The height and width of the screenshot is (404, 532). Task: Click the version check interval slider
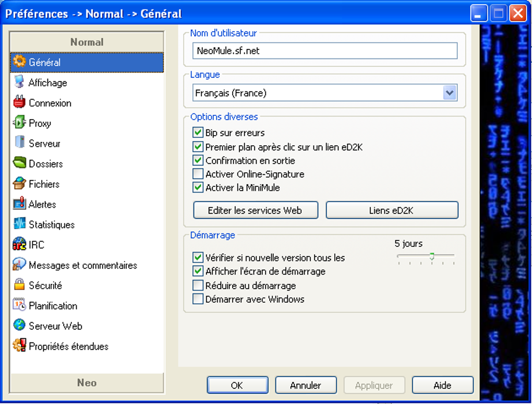426,256
